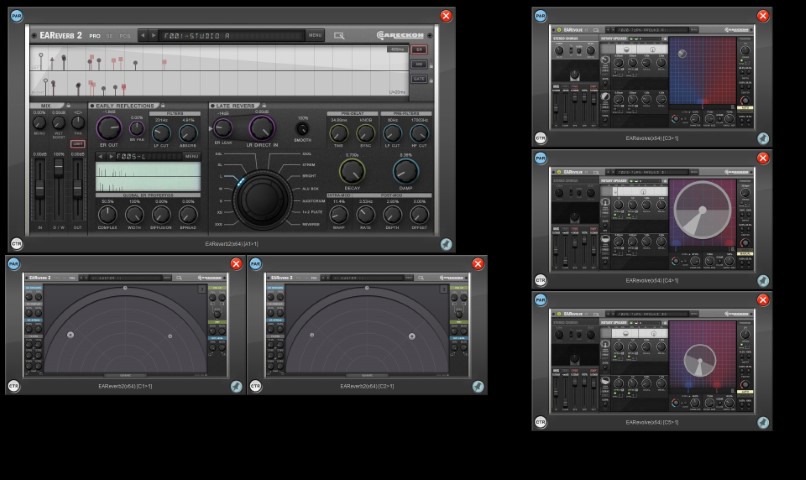Switch EAReverb 2 to PRO mode
This screenshot has width=806, height=480.
pos(95,36)
